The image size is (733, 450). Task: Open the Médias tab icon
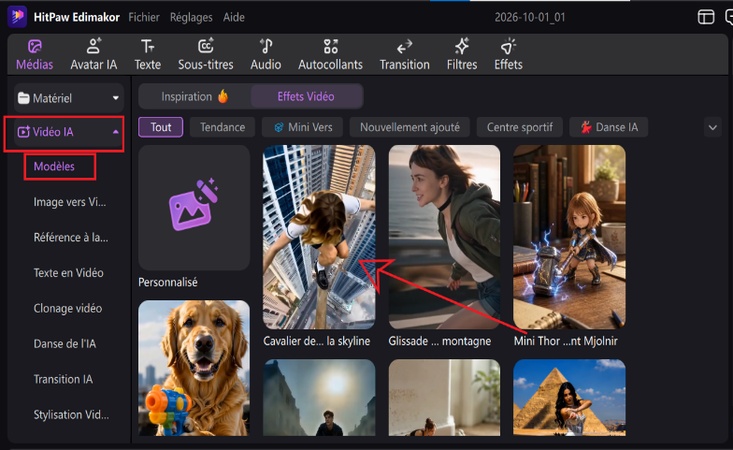35,47
